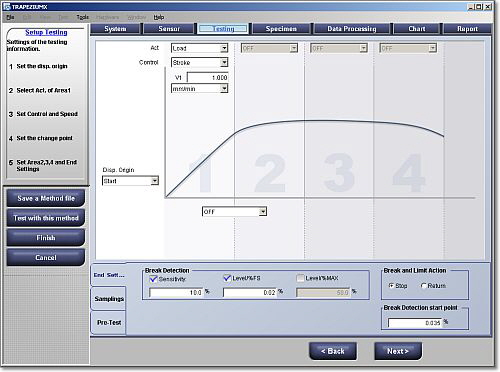Open the Samplings side tab
Viewport: 500px width, 372px height.
[x=109, y=299]
